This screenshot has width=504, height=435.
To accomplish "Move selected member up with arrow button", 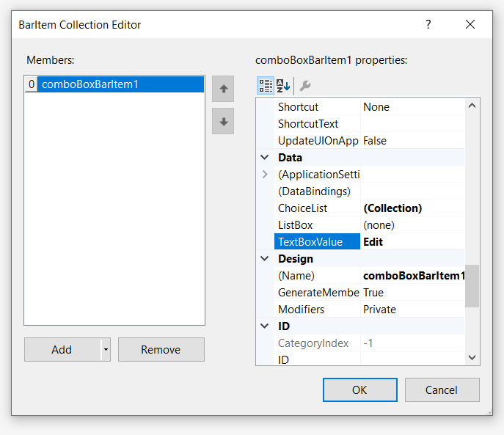I will click(223, 89).
